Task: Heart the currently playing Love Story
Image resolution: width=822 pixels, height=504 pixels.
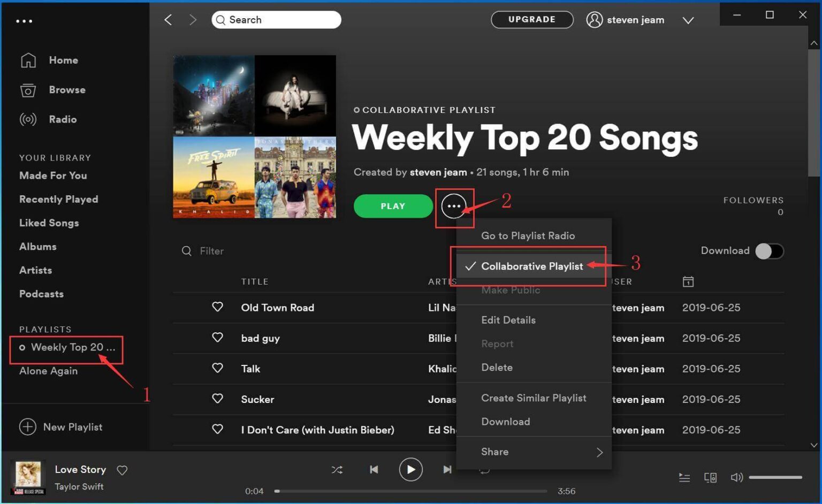Action: pos(122,470)
